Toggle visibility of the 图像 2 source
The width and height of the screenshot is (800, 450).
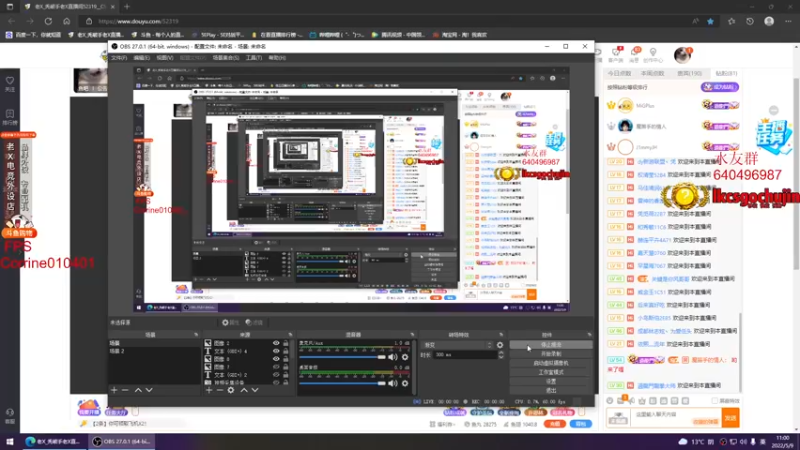(276, 343)
